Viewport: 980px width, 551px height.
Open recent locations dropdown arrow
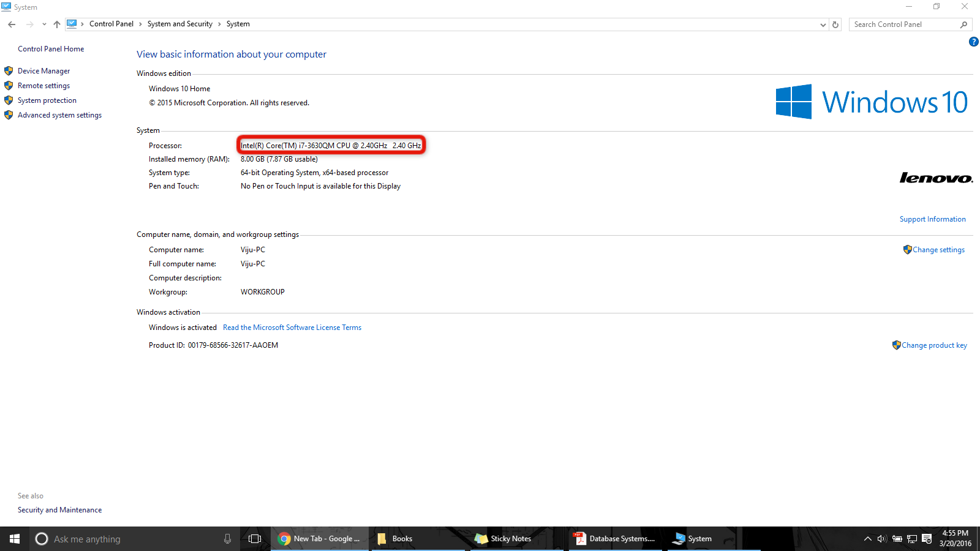pyautogui.click(x=44, y=24)
